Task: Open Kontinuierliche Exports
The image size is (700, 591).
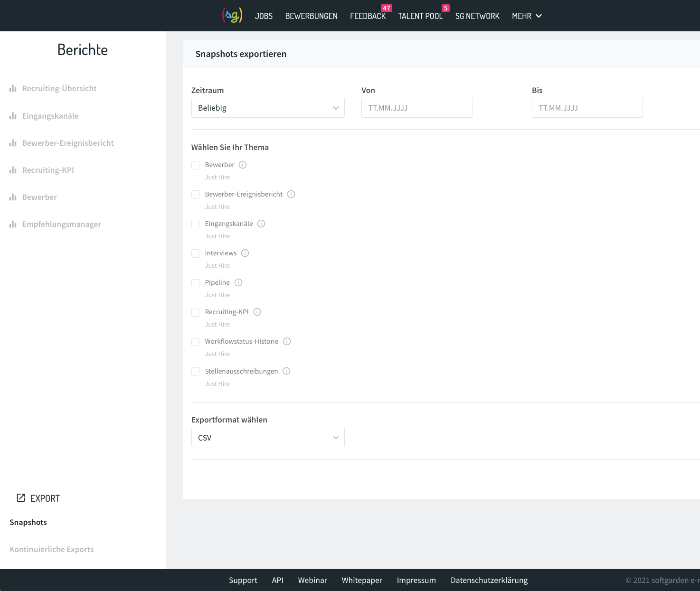Action: [x=52, y=549]
